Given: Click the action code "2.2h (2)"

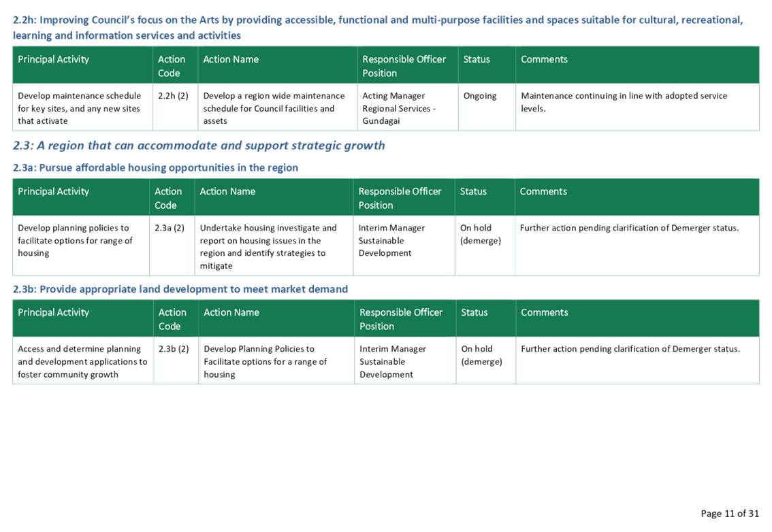Looking at the screenshot, I should coord(174,96).
